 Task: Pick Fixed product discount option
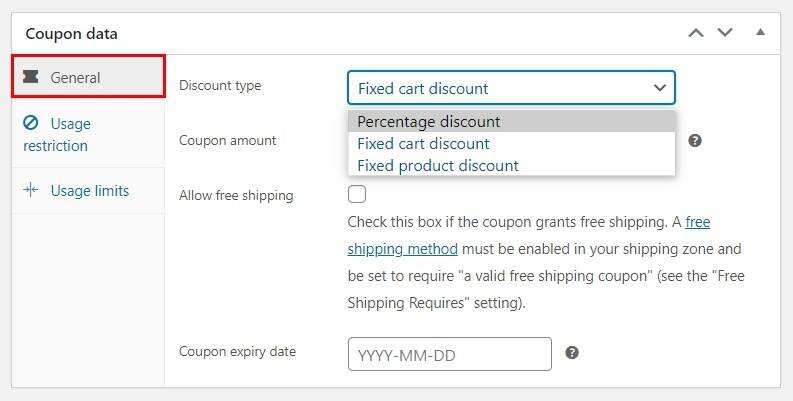(438, 165)
